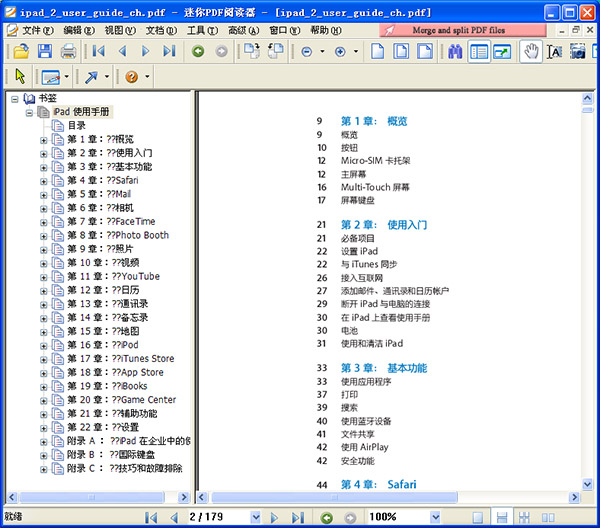Screen dimensions: 600x528
Task: Click the status bar single page layout icon
Action: pyautogui.click(x=478, y=518)
